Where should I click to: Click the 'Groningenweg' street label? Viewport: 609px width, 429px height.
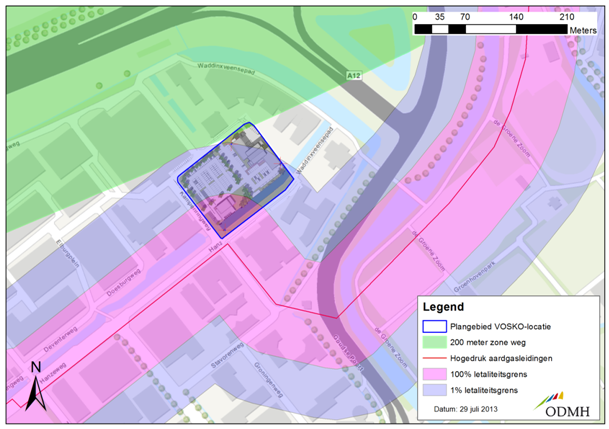tap(268, 379)
